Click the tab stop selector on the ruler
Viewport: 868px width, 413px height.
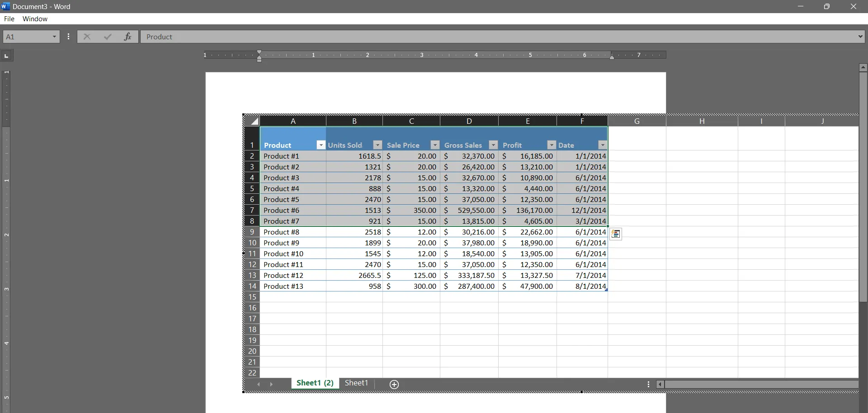[x=6, y=56]
